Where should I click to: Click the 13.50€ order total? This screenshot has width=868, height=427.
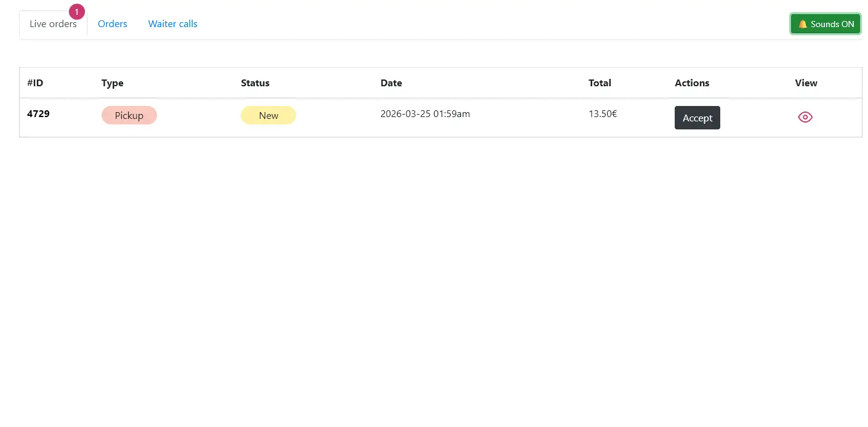pos(603,113)
